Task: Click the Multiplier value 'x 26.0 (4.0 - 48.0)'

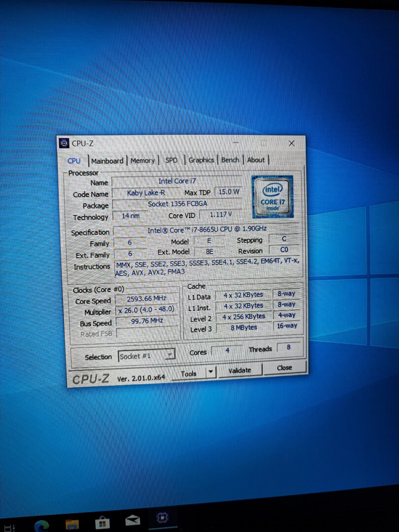Action: pos(147,309)
